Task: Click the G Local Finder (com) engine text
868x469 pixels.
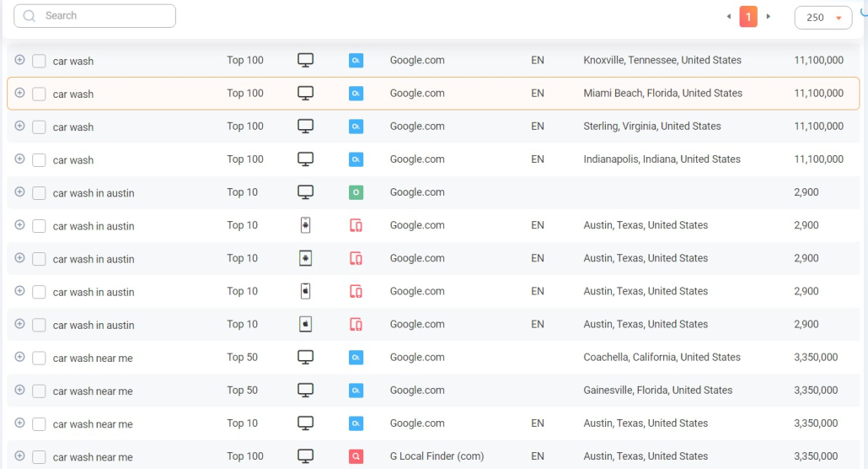Action: pos(437,456)
